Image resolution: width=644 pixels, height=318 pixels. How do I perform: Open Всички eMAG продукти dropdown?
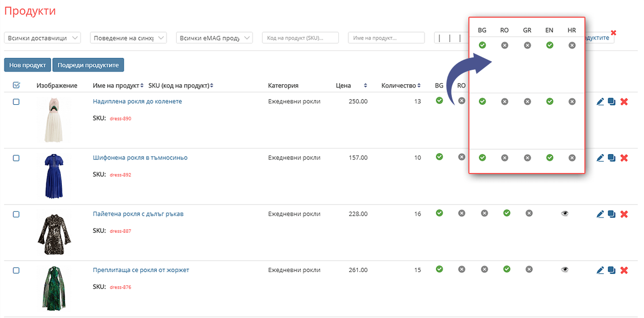click(214, 38)
